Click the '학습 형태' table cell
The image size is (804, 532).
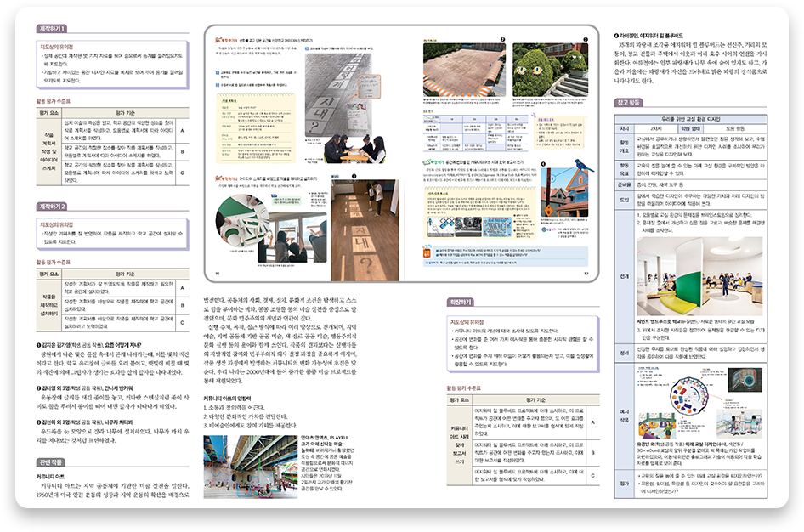(x=689, y=128)
